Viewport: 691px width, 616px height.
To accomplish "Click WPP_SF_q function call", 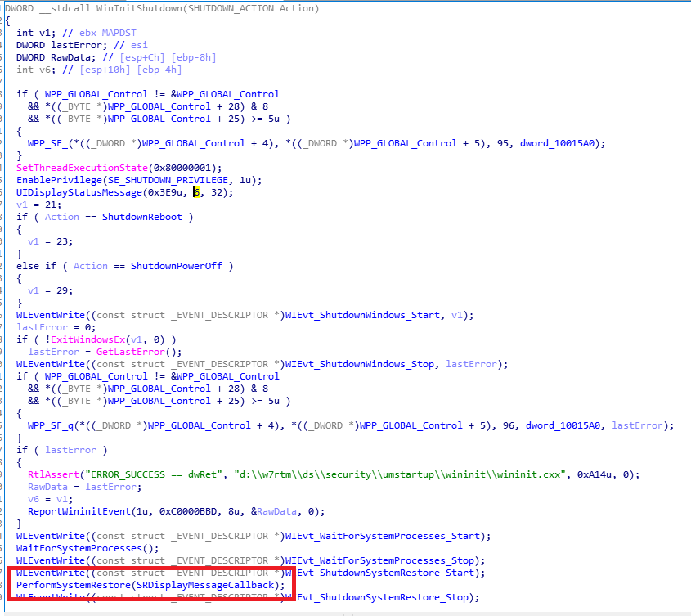I will click(50, 426).
